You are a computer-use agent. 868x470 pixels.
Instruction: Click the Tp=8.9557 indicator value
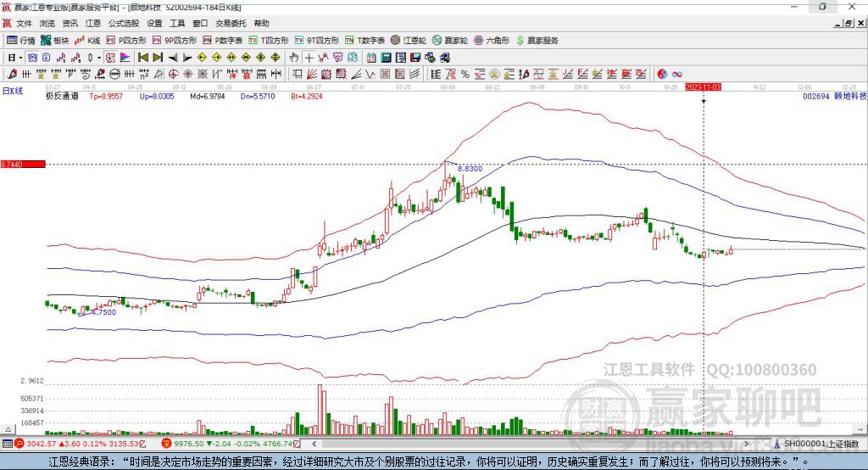106,96
